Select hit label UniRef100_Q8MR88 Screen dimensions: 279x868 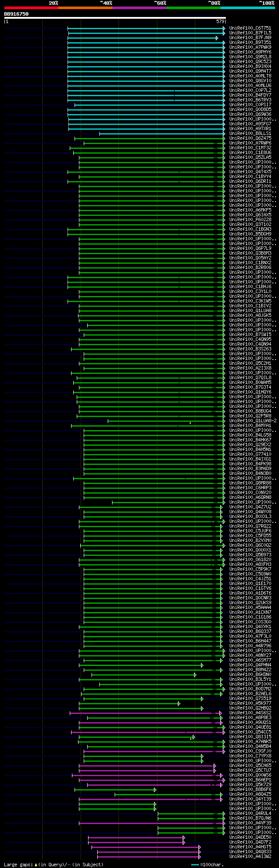click(x=250, y=483)
